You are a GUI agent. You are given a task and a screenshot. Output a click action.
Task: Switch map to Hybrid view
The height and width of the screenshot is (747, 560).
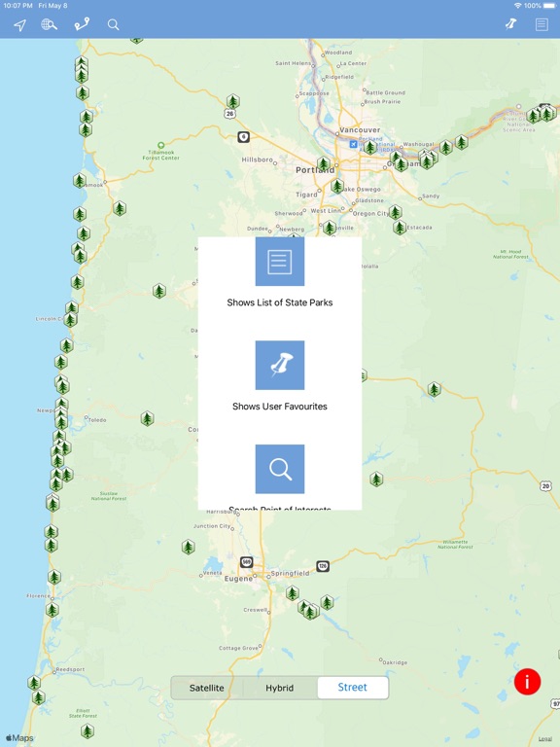pyautogui.click(x=280, y=688)
